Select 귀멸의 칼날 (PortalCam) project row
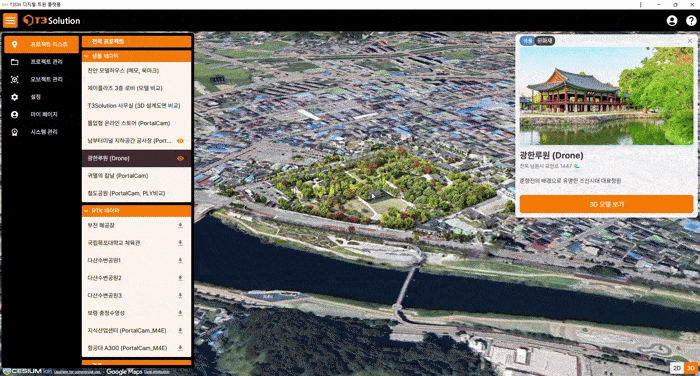This screenshot has height=376, width=700. click(x=137, y=176)
